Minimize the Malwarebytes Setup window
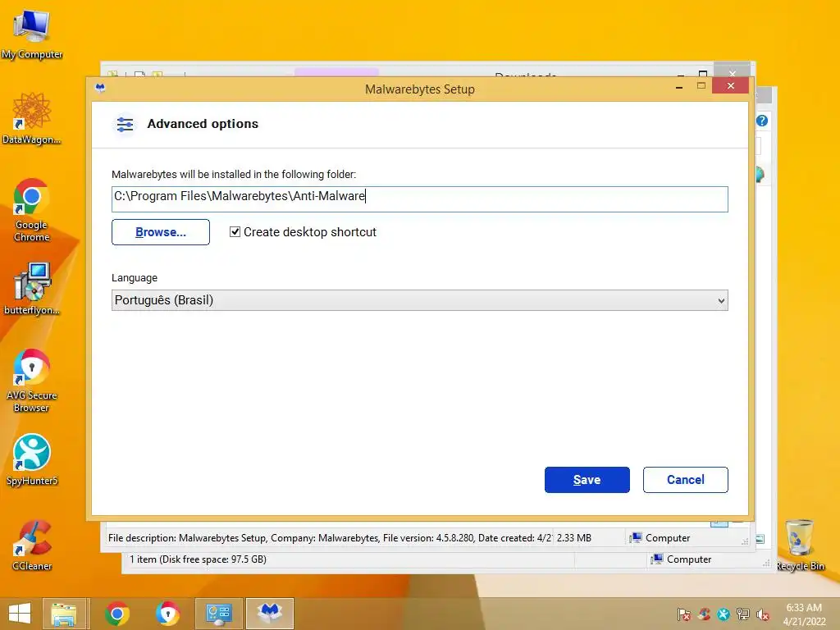Screen dimensions: 840x630 point(679,86)
